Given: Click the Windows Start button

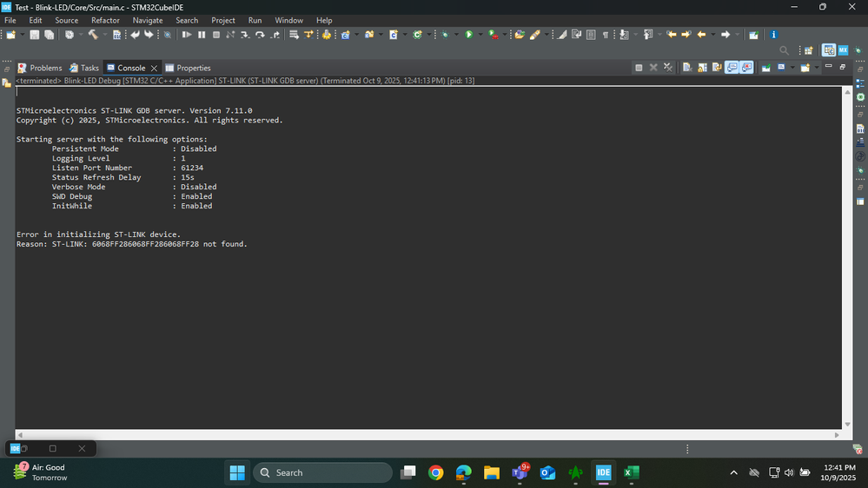Looking at the screenshot, I should [x=237, y=472].
